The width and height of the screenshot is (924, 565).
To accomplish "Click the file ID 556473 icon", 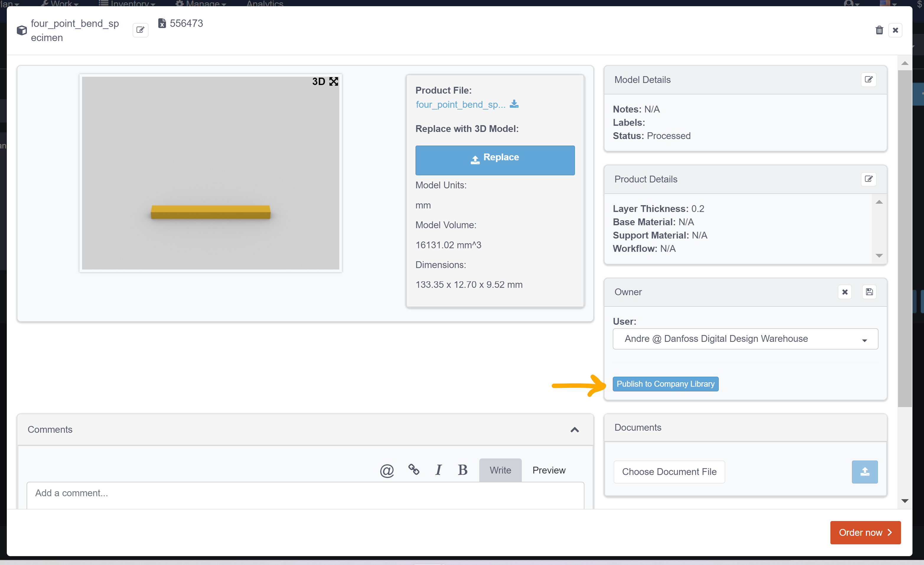I will [162, 24].
